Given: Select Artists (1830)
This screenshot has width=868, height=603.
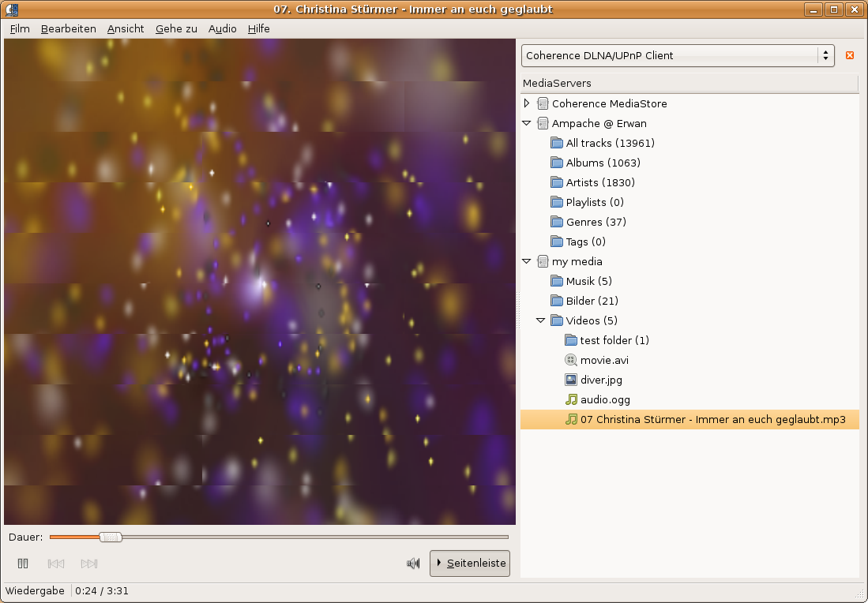Looking at the screenshot, I should coord(600,182).
